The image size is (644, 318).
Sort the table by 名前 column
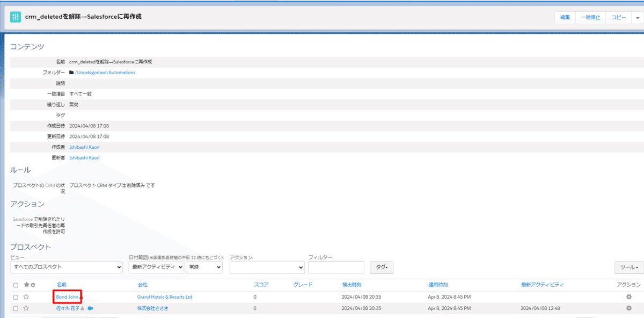point(62,285)
